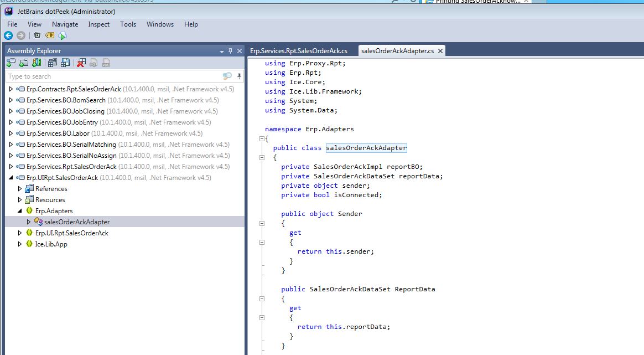This screenshot has height=355, width=644.
Task: Collapse the ReportData property code block
Action: (262, 299)
